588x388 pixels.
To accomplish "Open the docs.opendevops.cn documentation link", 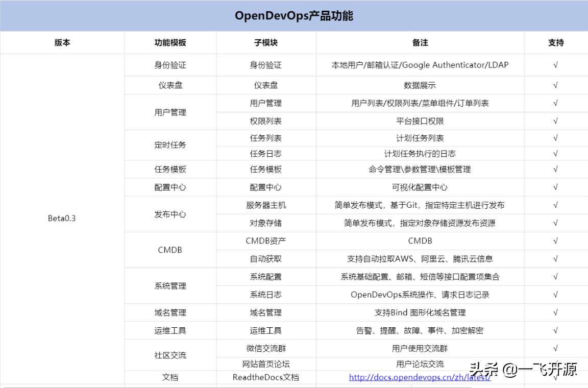I will click(420, 377).
